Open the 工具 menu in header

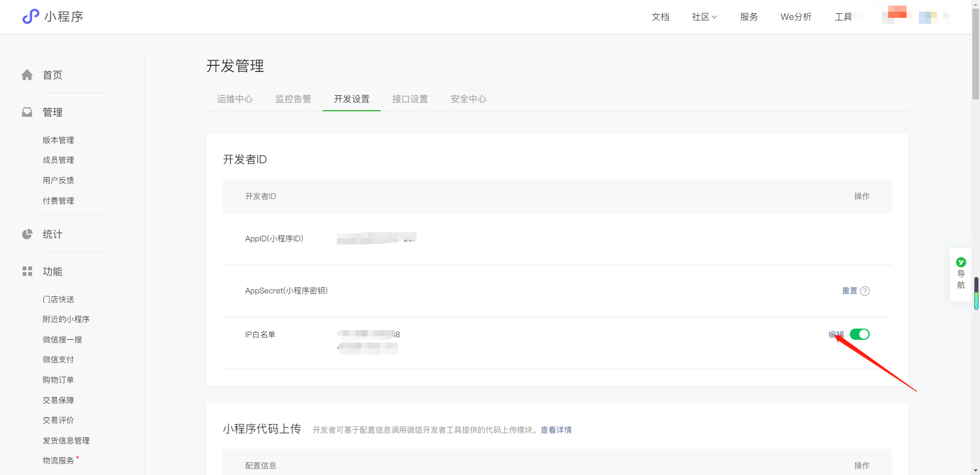843,17
